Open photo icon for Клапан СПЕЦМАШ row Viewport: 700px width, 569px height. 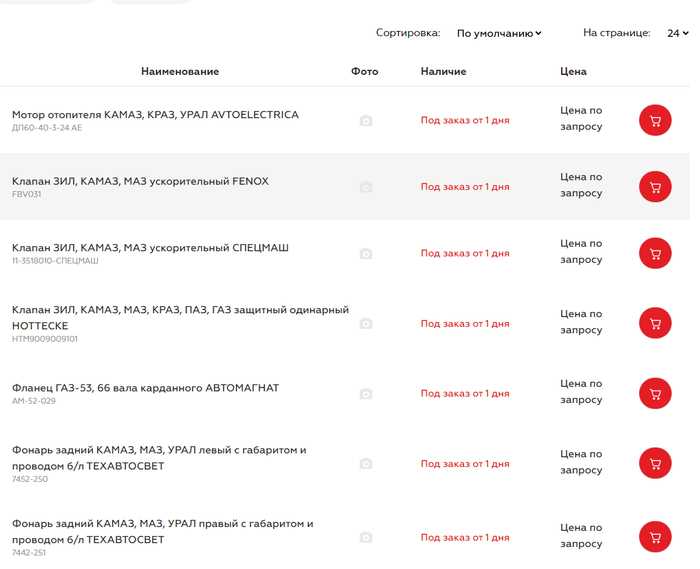coord(366,253)
